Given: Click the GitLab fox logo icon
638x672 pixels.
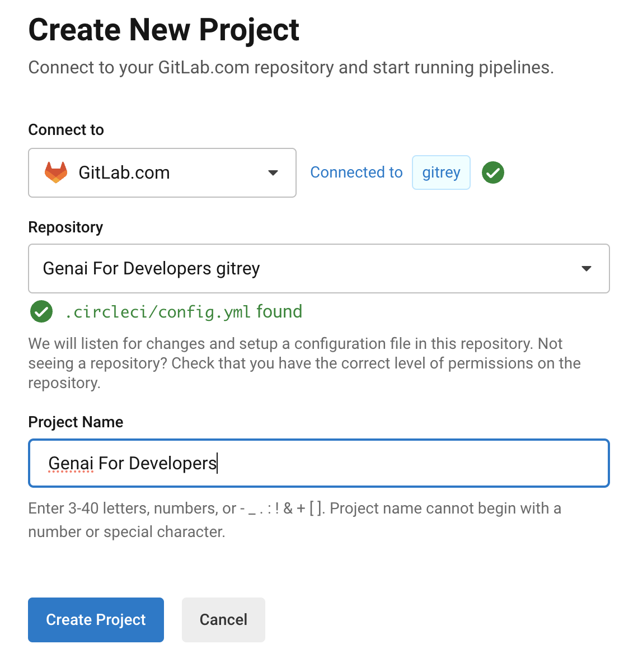Looking at the screenshot, I should pyautogui.click(x=56, y=172).
